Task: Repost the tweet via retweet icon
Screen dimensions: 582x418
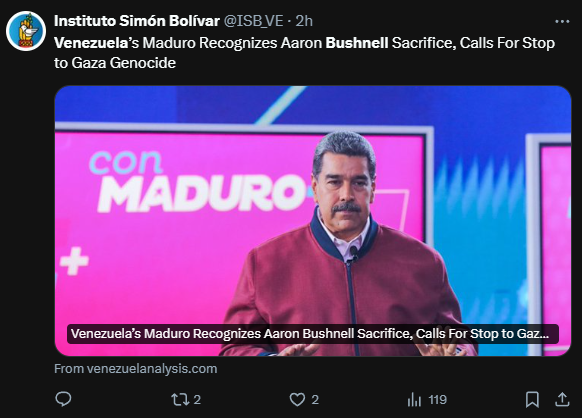Action: (x=180, y=400)
